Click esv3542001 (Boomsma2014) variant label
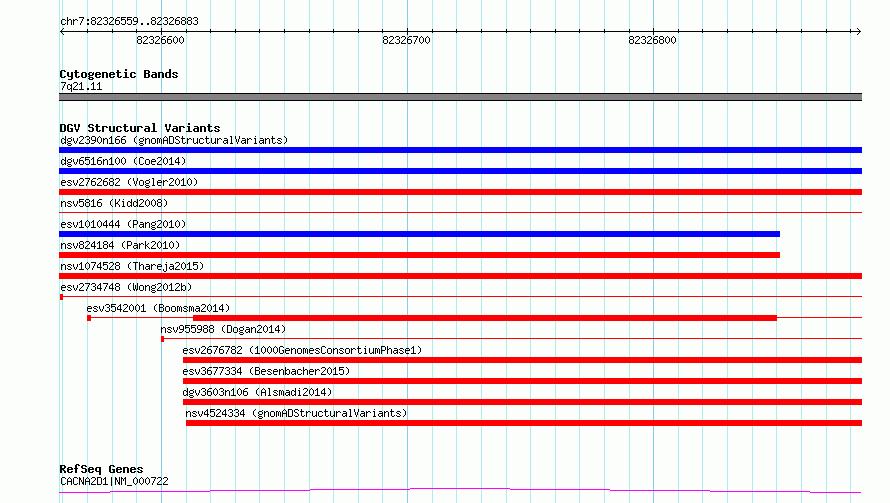 click(x=158, y=308)
